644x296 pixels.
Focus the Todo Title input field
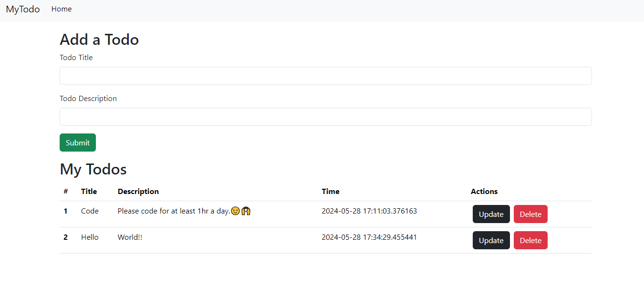[x=325, y=76]
